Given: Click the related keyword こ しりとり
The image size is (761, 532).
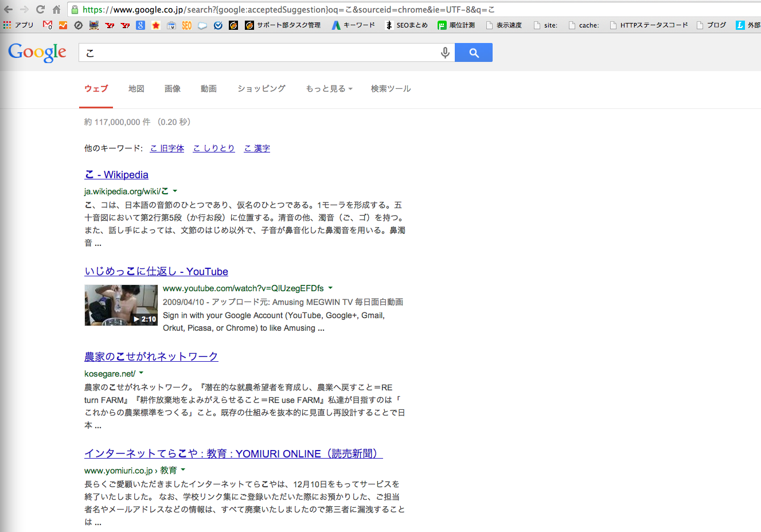Looking at the screenshot, I should [214, 148].
